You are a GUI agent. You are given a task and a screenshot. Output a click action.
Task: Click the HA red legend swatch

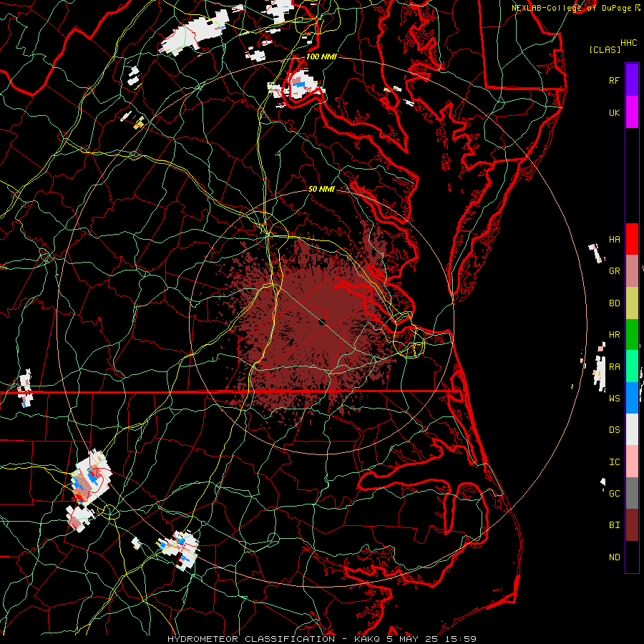632,239
